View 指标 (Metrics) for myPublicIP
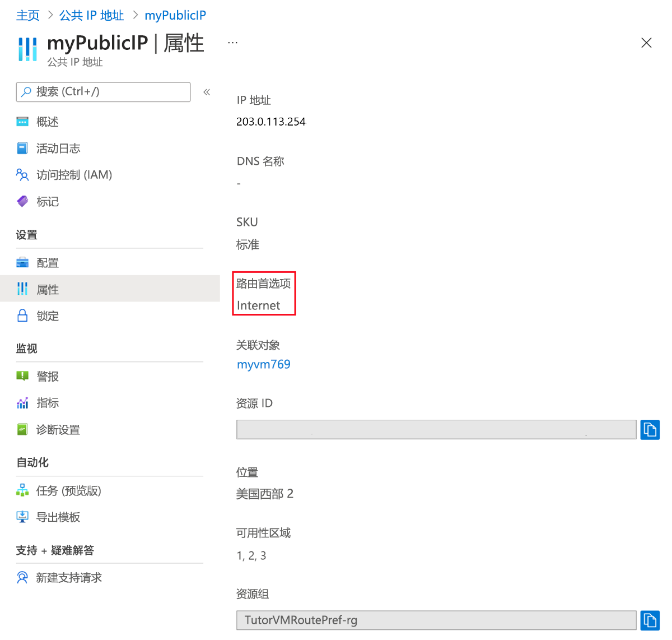This screenshot has width=672, height=640. (48, 402)
